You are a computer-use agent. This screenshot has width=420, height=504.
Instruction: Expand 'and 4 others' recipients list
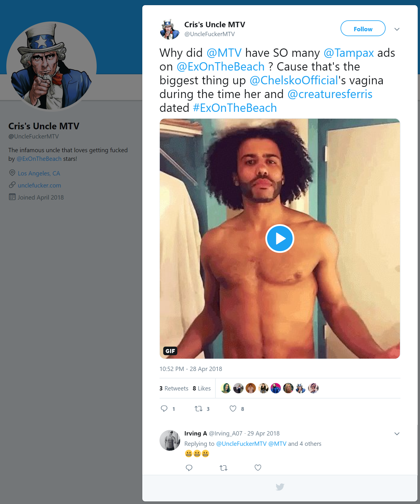click(305, 444)
